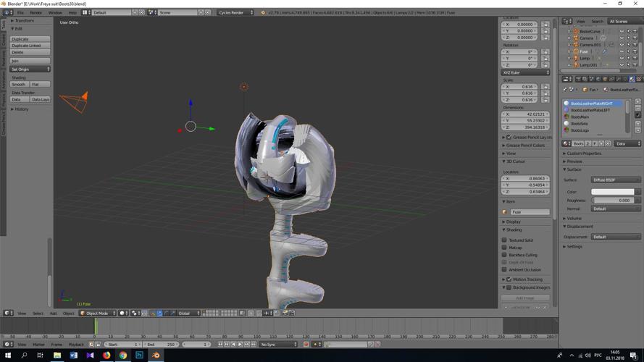644x362 pixels.
Task: Click the Chrome icon in the taskbar
Action: (122, 355)
